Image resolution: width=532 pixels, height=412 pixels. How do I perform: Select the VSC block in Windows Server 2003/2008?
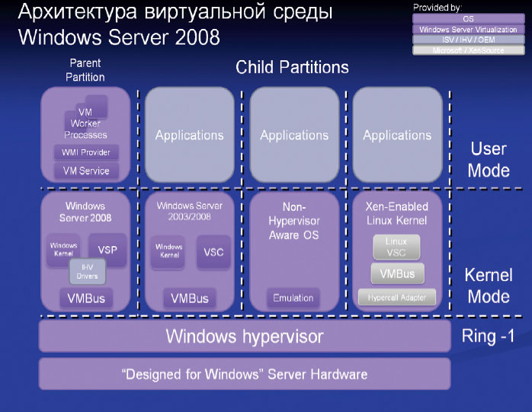point(213,252)
